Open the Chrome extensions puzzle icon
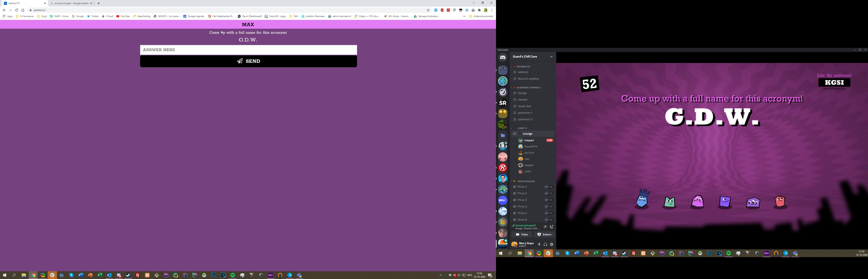This screenshot has height=279, width=868. click(x=479, y=10)
